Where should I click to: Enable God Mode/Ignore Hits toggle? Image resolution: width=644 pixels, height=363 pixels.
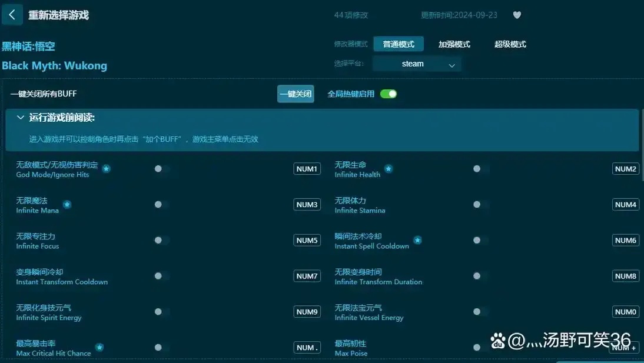(161, 169)
